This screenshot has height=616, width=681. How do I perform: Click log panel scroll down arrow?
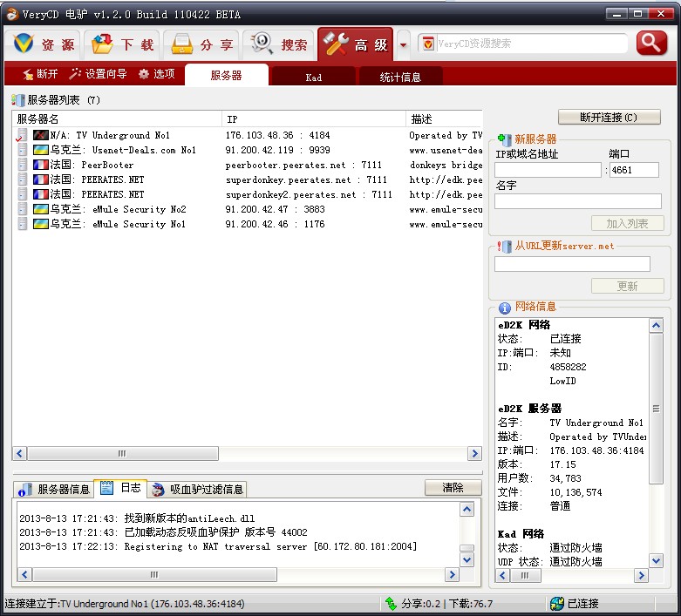click(466, 560)
